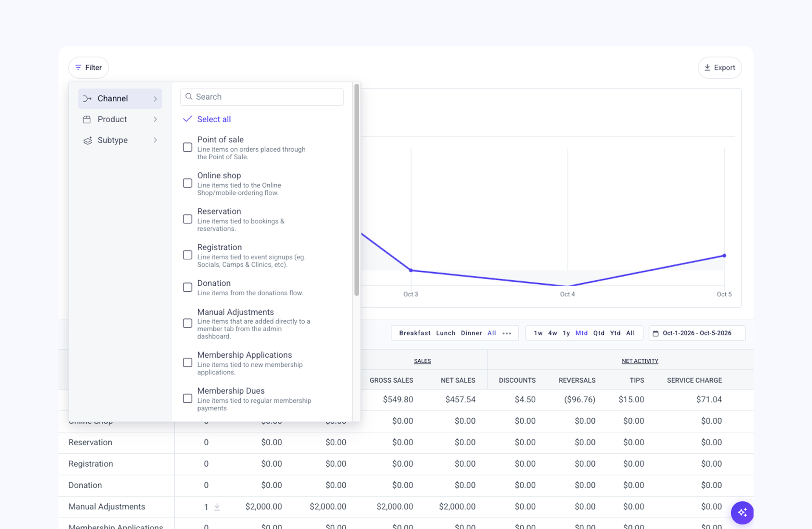Click the filter lines icon
Viewport: 812px width, 529px height.
point(78,68)
